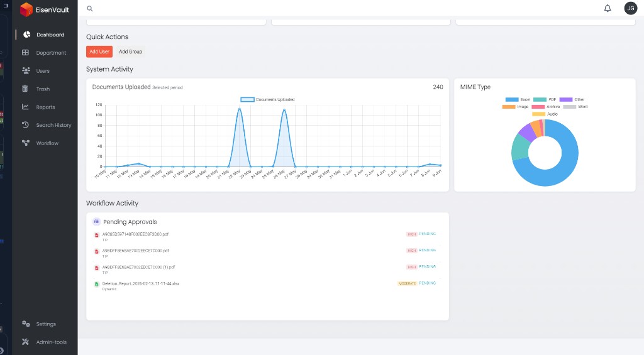Click HIGH tag on A9C85D597148F002EEC8F3D00.pdf row
Image resolution: width=644 pixels, height=355 pixels.
(x=411, y=234)
